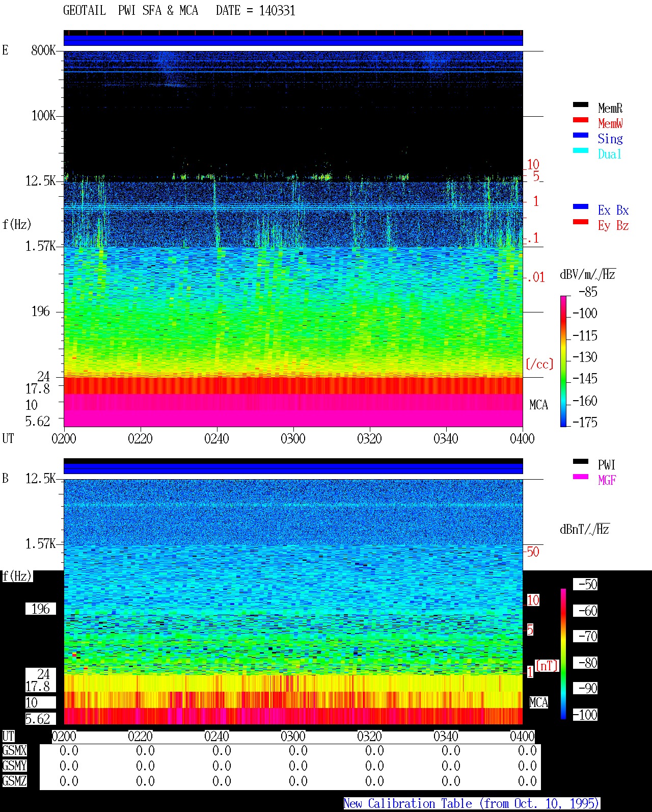Screen dimensions: 652x812
Task: Click the red [/cc] density axis label
Action: coord(539,364)
